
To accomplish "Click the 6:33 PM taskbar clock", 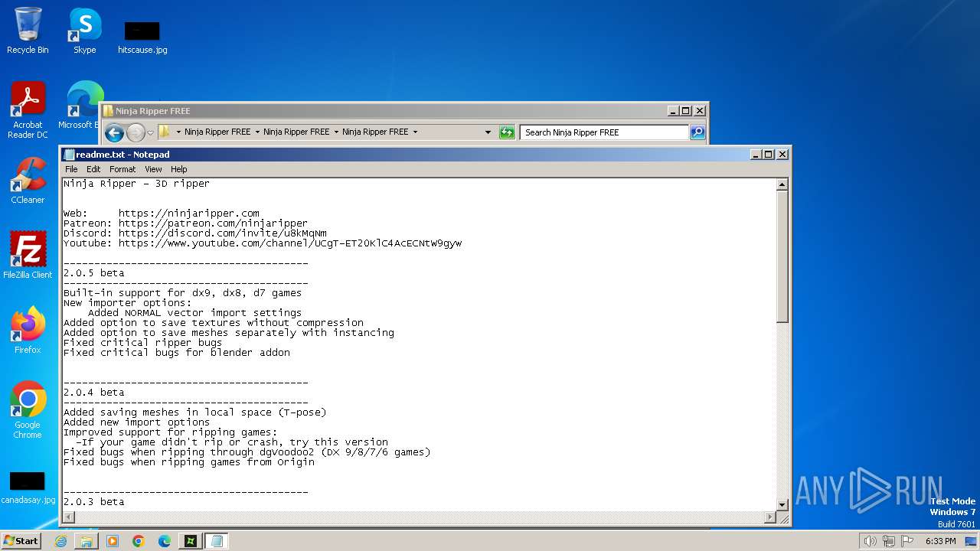I will click(x=940, y=541).
